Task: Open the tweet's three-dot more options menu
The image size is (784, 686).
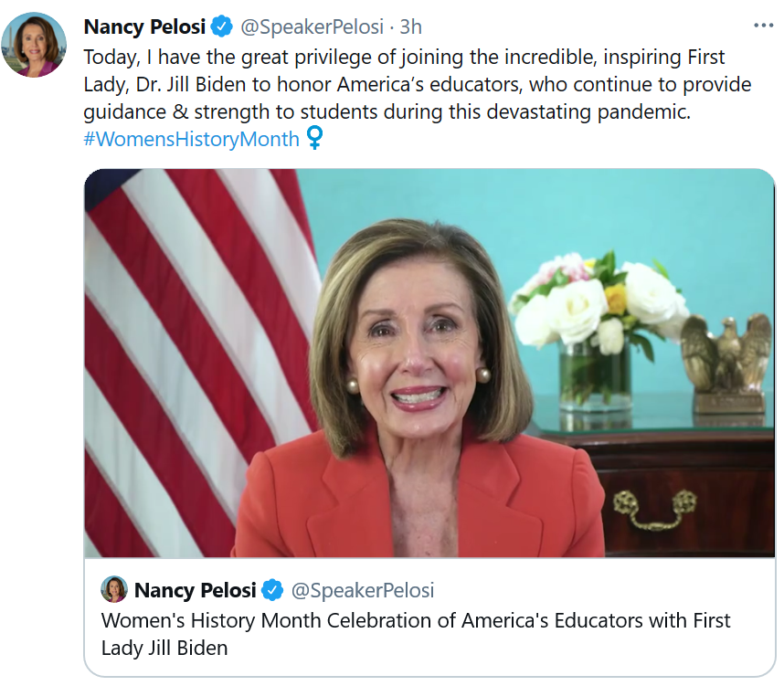Action: coord(763,26)
